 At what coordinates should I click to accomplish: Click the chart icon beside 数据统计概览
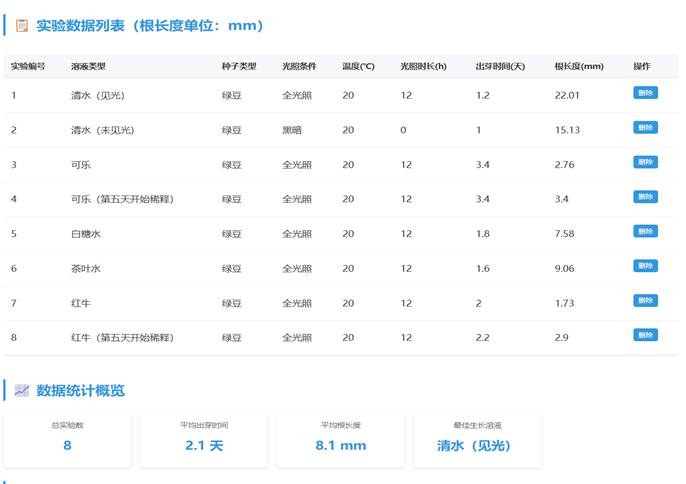[21, 390]
